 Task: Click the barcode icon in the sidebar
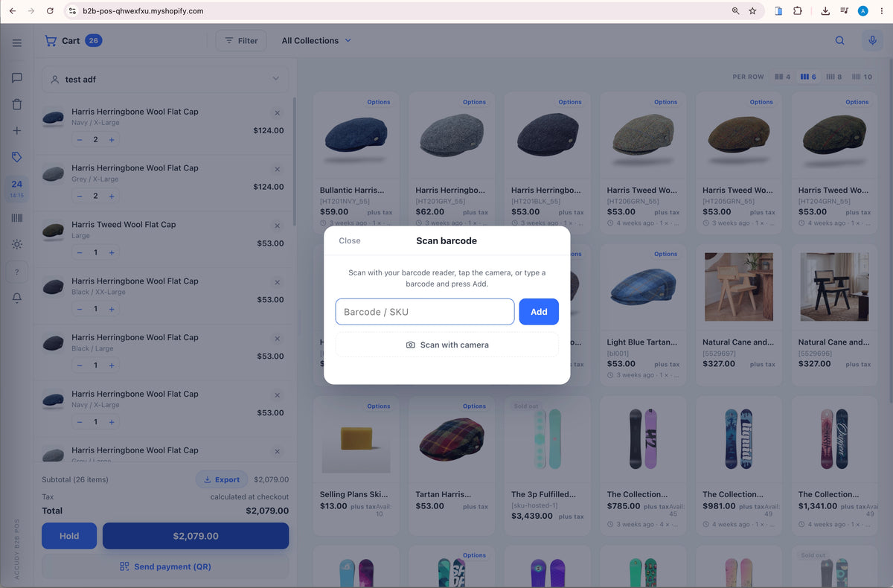[16, 217]
